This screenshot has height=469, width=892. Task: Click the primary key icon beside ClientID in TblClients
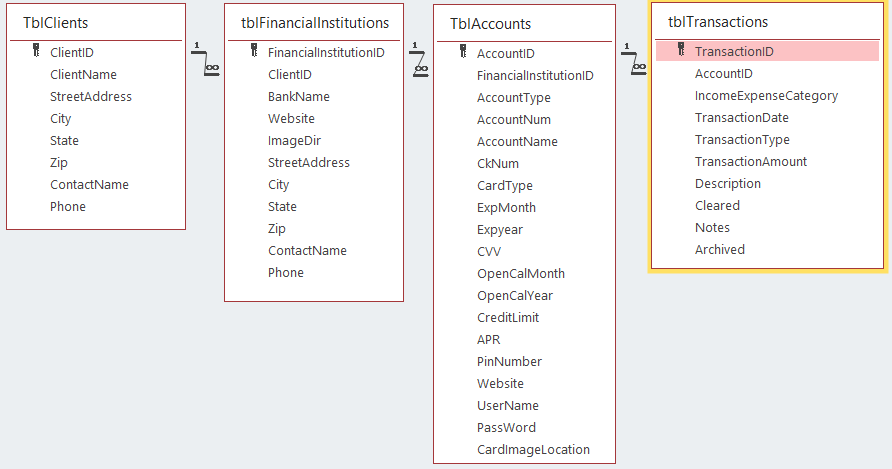36,51
